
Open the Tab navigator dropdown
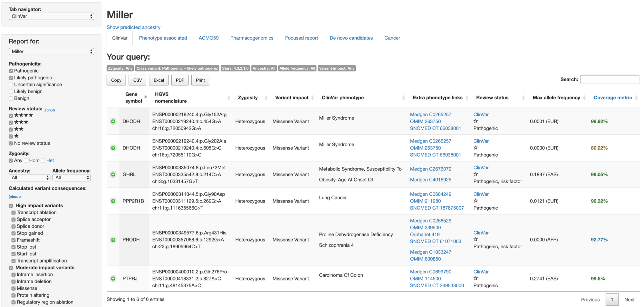pos(51,16)
